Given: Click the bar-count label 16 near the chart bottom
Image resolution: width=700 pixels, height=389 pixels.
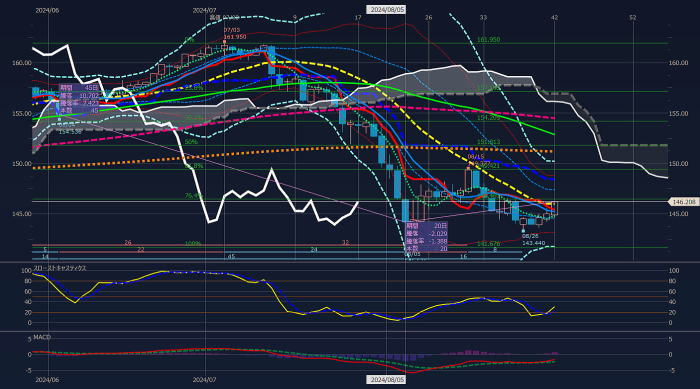Looking at the screenshot, I should tap(463, 257).
